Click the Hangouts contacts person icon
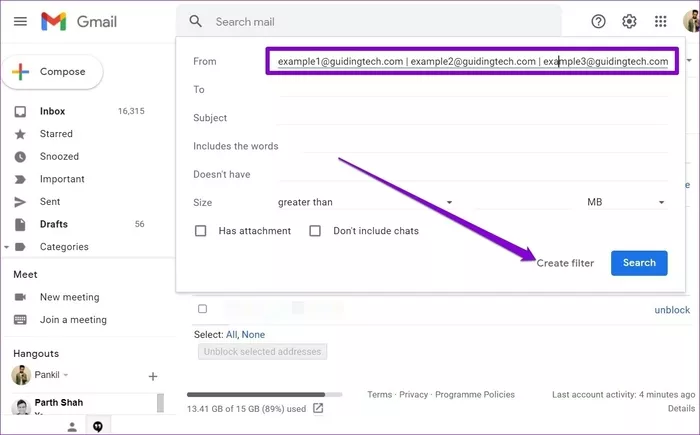This screenshot has height=435, width=700. tap(72, 427)
